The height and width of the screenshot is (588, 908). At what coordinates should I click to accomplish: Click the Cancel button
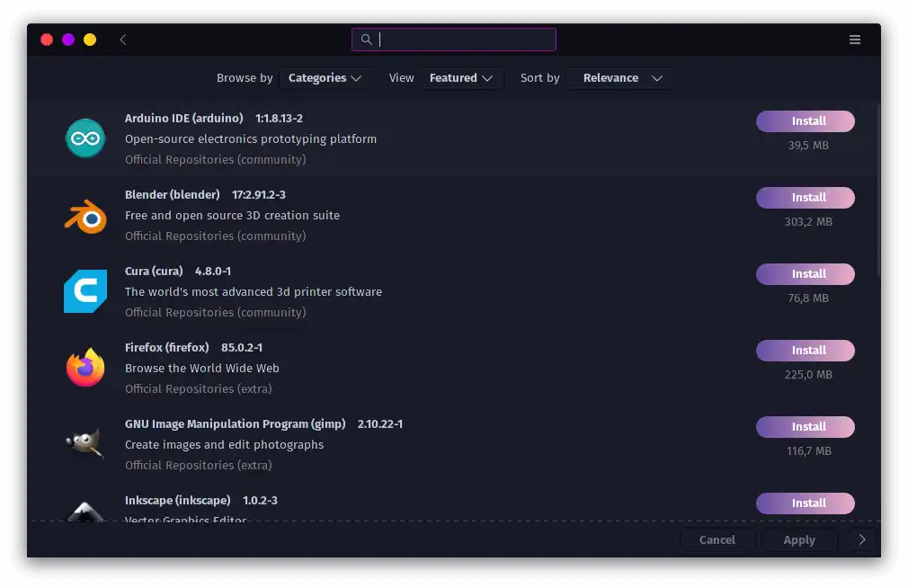(717, 540)
